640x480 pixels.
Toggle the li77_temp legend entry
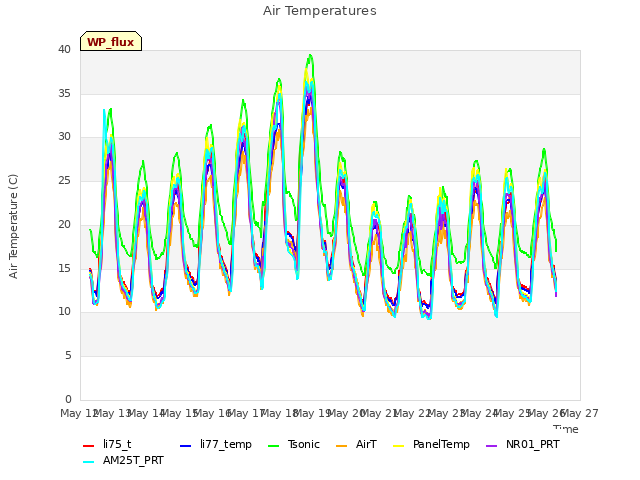216,444
